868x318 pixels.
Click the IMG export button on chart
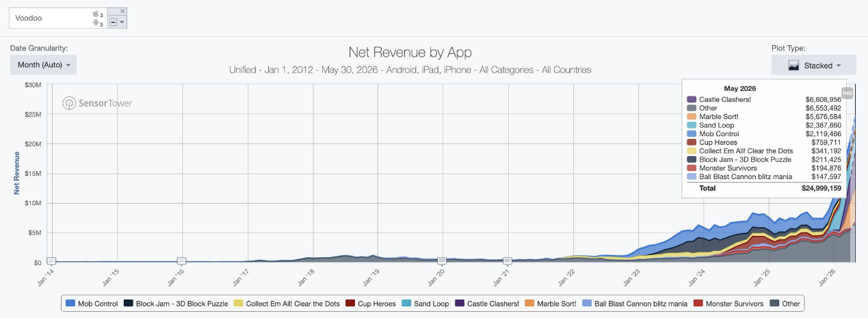847,92
